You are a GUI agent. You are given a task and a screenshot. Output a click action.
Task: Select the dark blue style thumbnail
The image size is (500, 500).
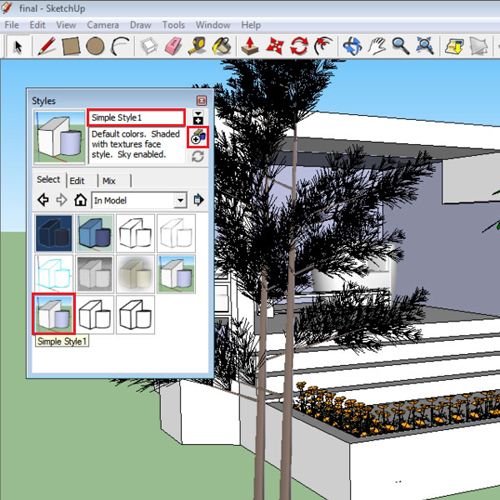point(54,233)
